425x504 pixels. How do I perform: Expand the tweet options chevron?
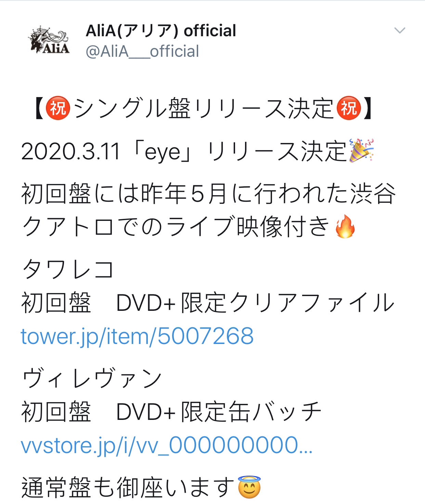(400, 31)
